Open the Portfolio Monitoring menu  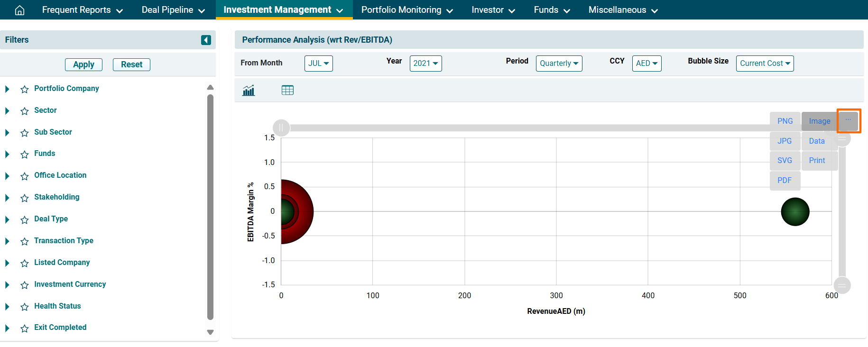tap(406, 10)
